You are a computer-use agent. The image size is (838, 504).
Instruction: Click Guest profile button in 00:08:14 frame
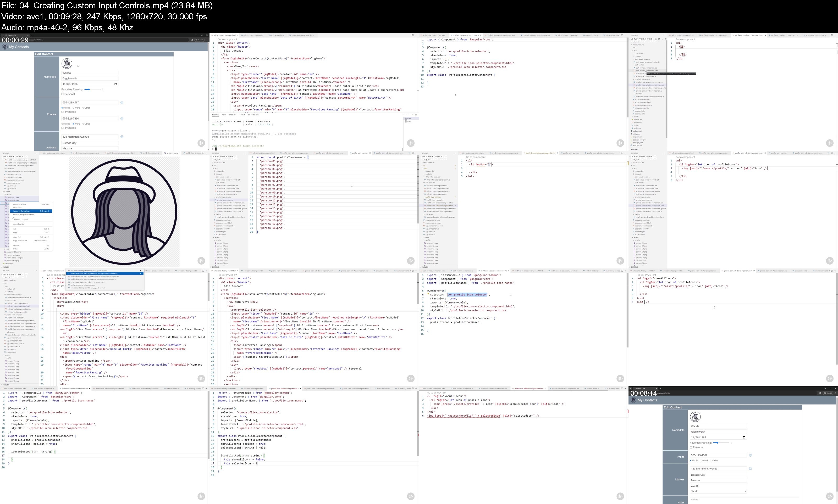pos(828,393)
